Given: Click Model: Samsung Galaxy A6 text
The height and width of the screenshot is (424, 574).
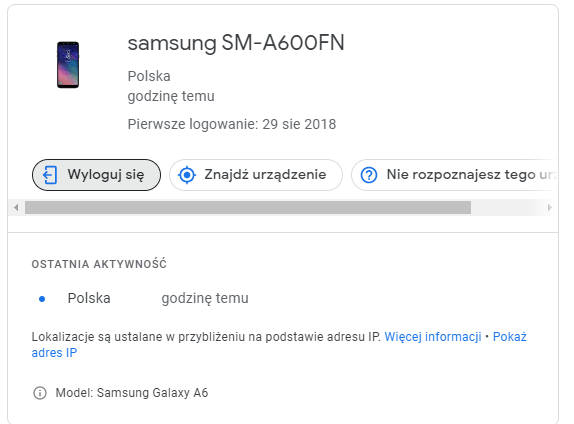Looking at the screenshot, I should (x=132, y=393).
